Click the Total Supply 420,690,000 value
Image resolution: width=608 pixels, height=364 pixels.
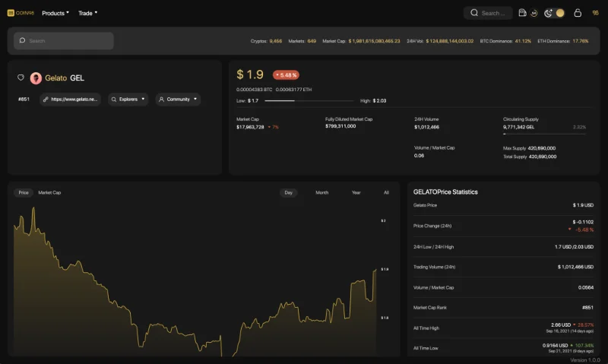tap(543, 157)
